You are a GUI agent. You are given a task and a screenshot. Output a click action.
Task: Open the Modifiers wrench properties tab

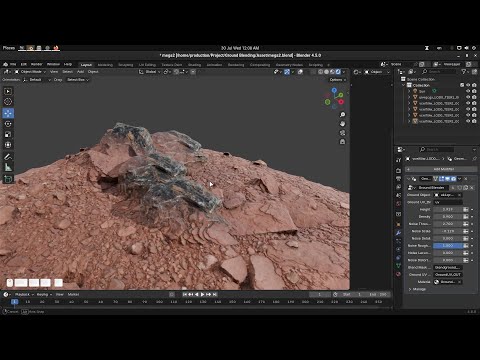click(x=398, y=233)
